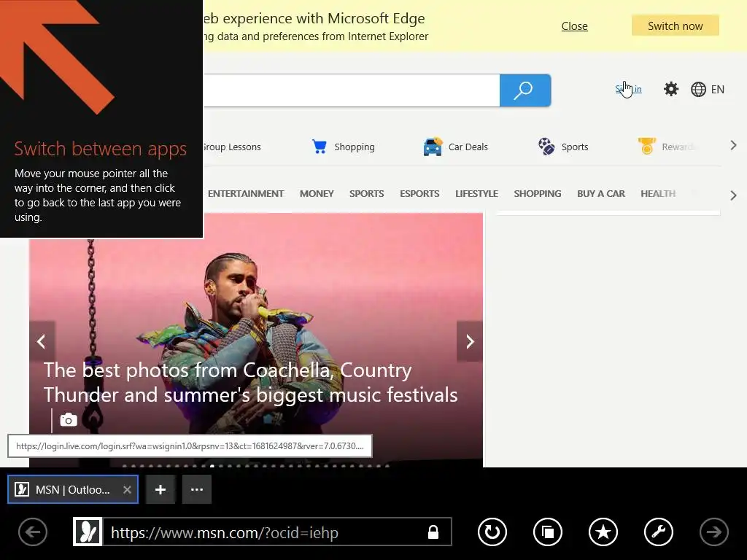The width and height of the screenshot is (747, 560).
Task: Expand more news categories chevron
Action: click(x=734, y=195)
